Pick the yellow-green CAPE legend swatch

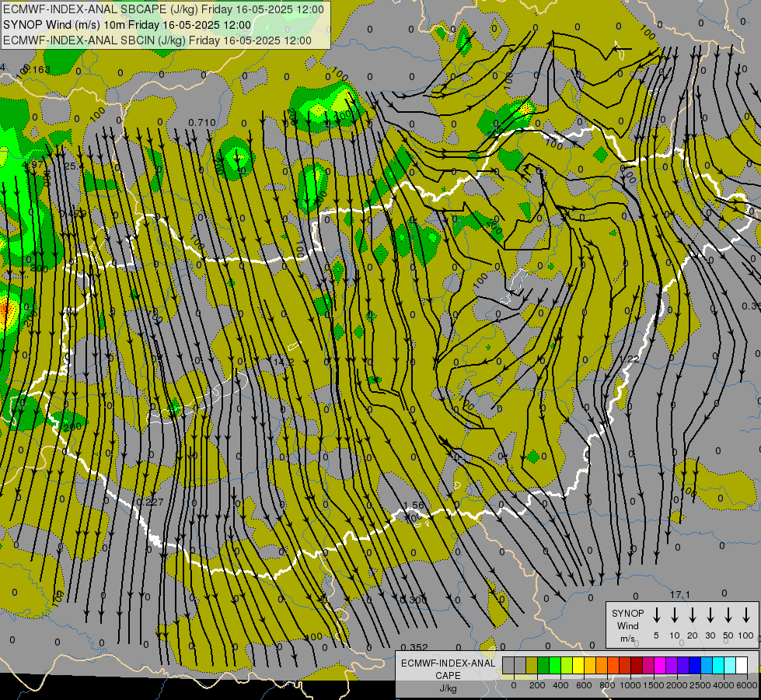(x=567, y=665)
